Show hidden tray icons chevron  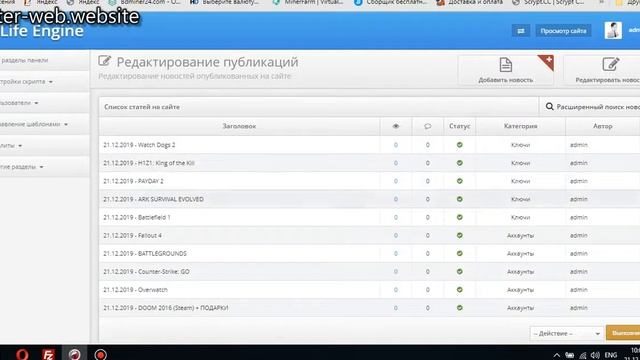coord(556,355)
